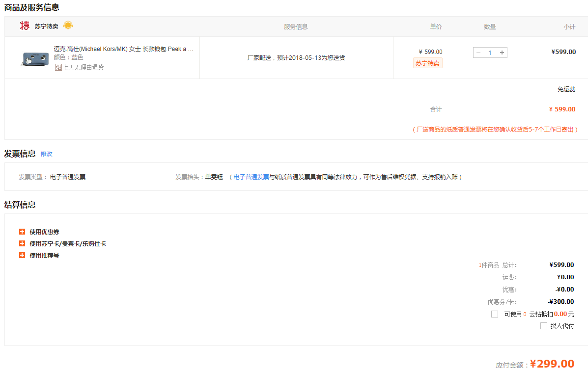Click the 颜色：蓝色 color text
The image size is (588, 370).
pos(68,57)
